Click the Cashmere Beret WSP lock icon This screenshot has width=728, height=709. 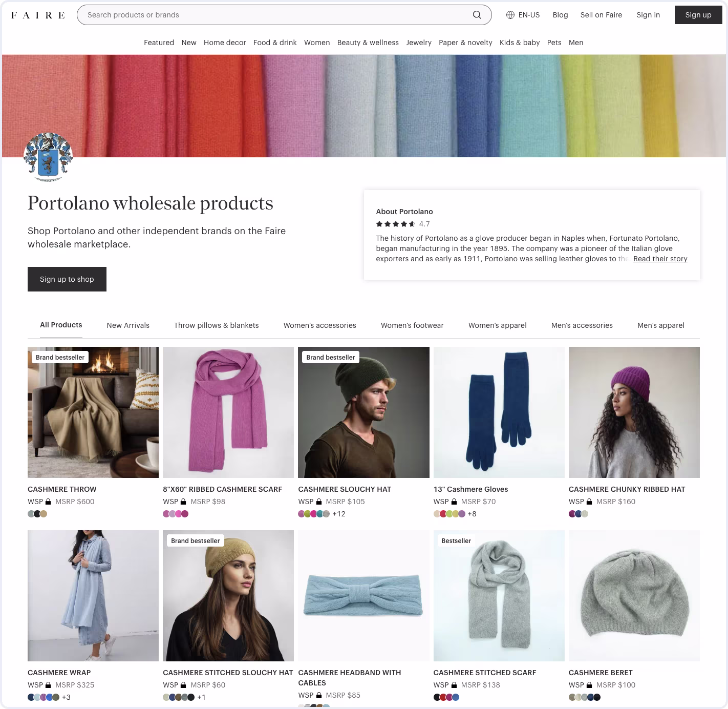(589, 685)
